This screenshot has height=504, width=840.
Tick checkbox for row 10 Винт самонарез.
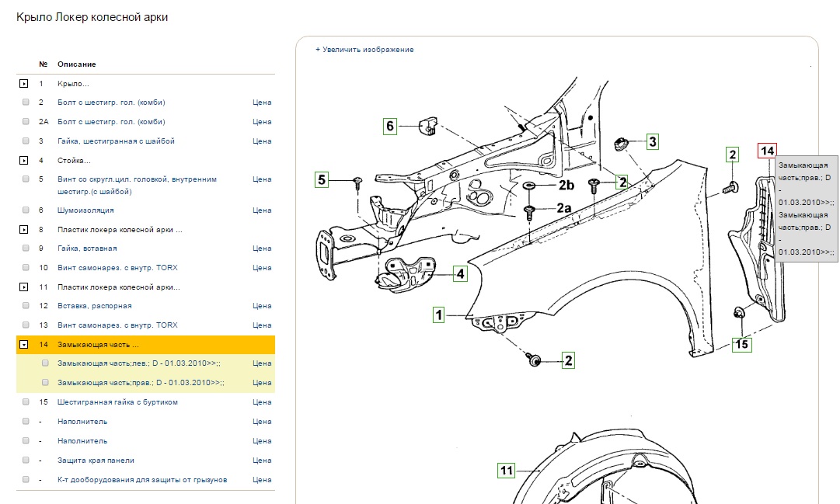(x=26, y=267)
